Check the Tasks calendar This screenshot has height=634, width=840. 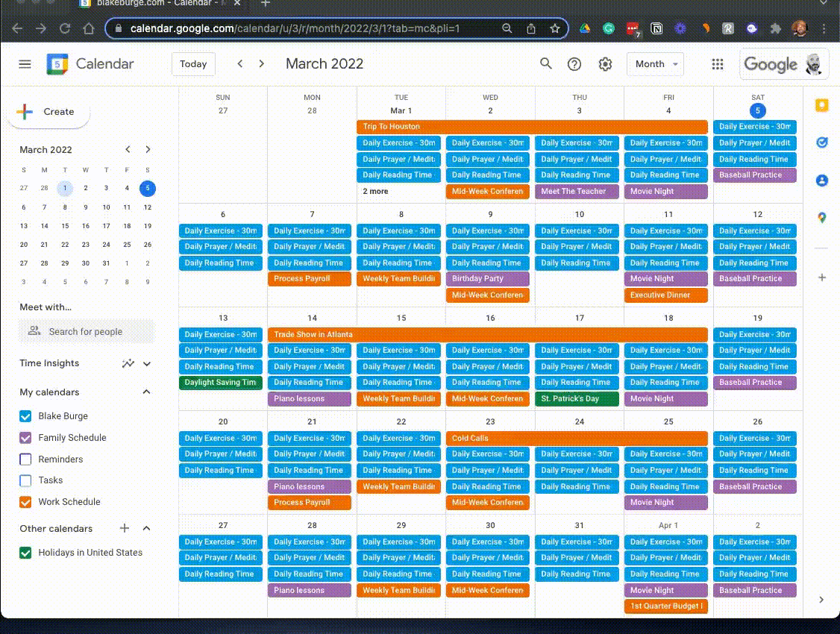[x=25, y=480]
